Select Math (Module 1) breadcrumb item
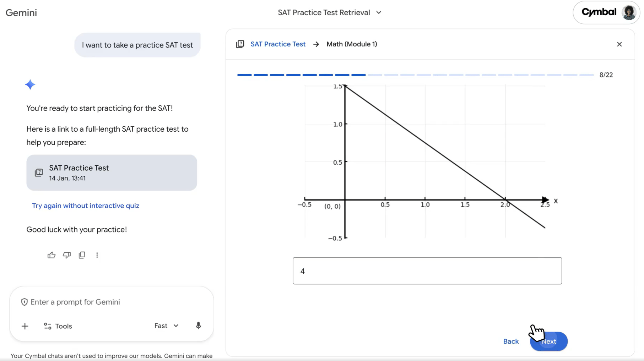Image resolution: width=644 pixels, height=361 pixels. 352,44
